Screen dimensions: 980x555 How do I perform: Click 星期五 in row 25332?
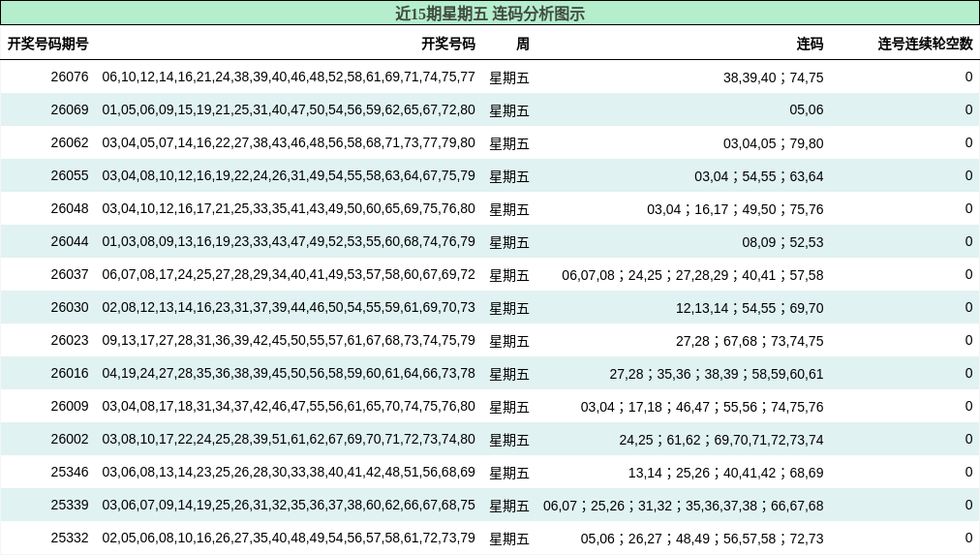(508, 540)
